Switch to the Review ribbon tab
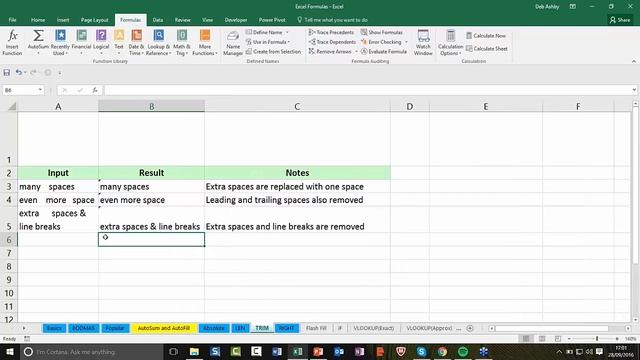 tap(182, 20)
